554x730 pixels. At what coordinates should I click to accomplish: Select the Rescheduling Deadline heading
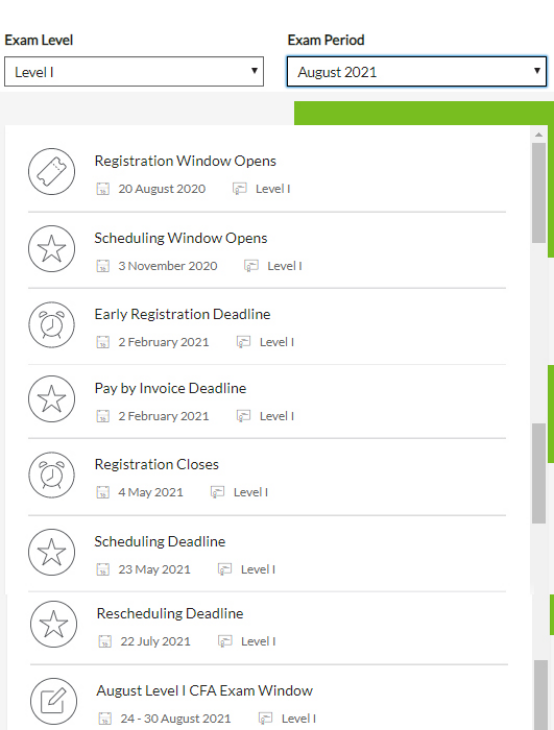pos(170,614)
